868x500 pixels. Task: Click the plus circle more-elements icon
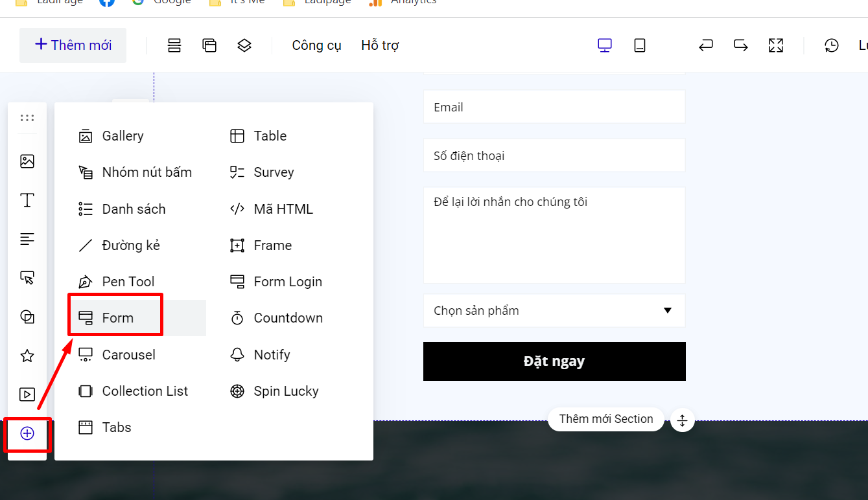tap(27, 433)
